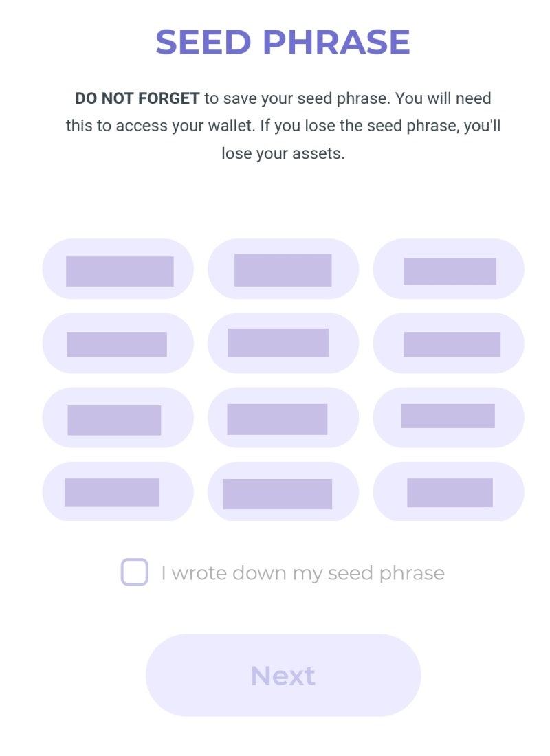Click the last seed word in the top row
The image size is (550, 756).
(448, 269)
